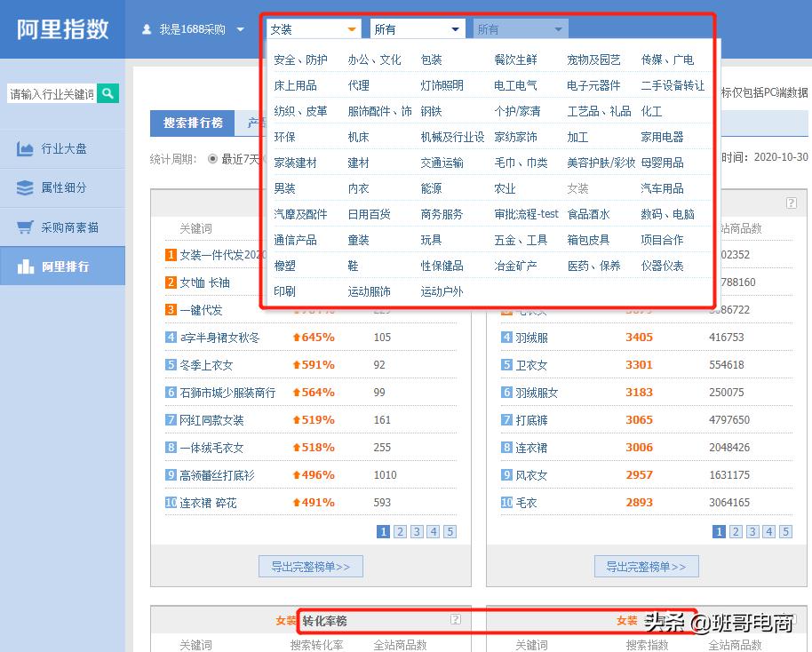Click the left 导出完整榜单 button

tap(310, 566)
